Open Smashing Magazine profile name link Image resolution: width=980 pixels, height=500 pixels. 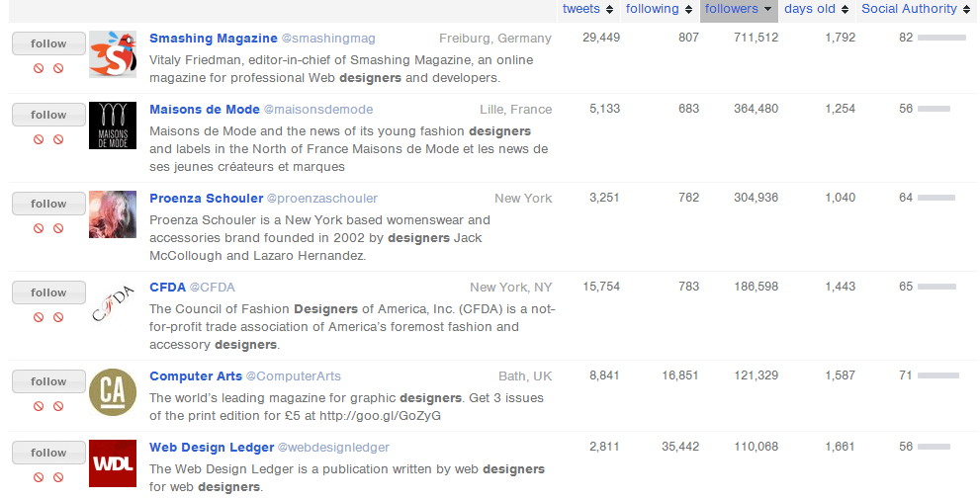pos(214,39)
